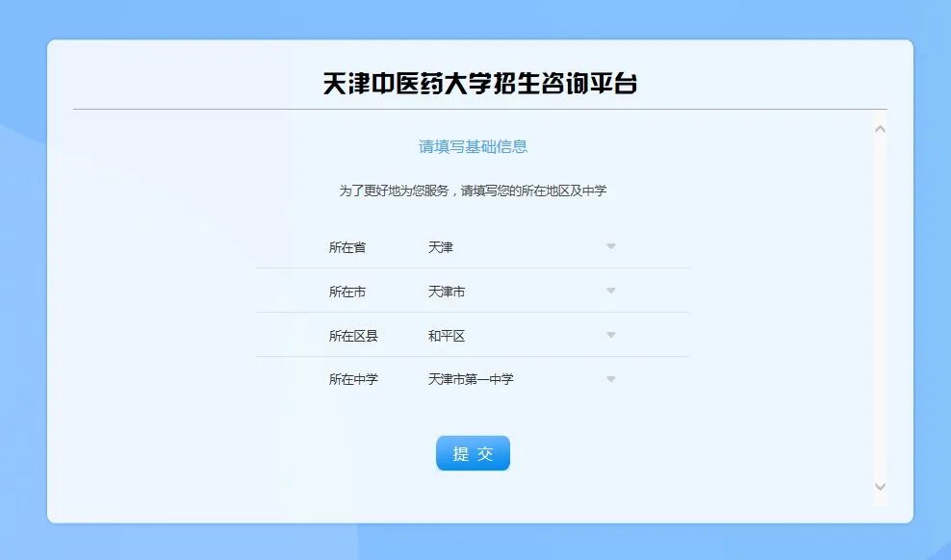Choose the school value 天津市第一中学
This screenshot has height=560, width=951.
tap(471, 379)
